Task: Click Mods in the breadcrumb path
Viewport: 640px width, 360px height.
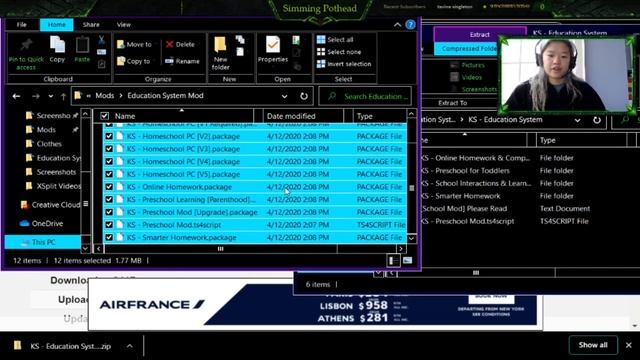Action: (104, 96)
